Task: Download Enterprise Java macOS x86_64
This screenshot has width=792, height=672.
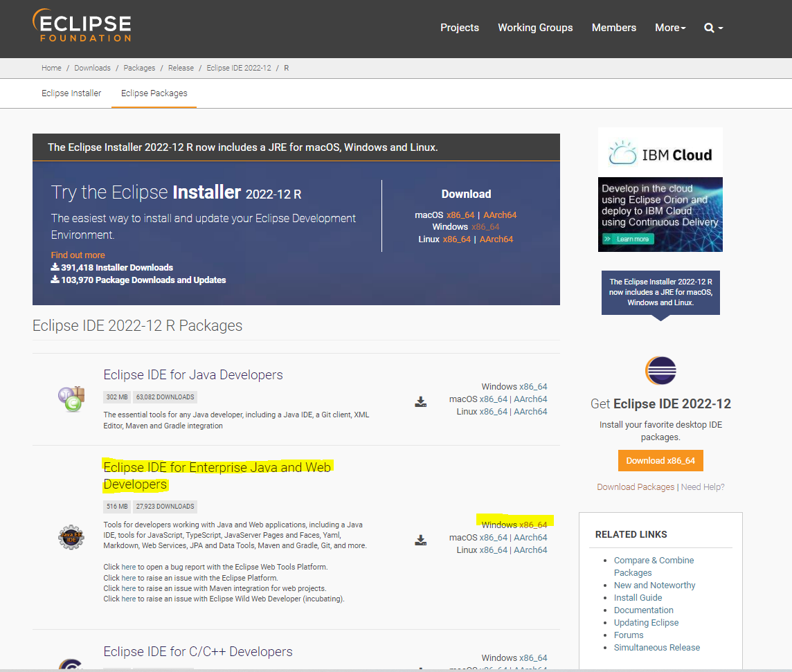Action: point(493,538)
